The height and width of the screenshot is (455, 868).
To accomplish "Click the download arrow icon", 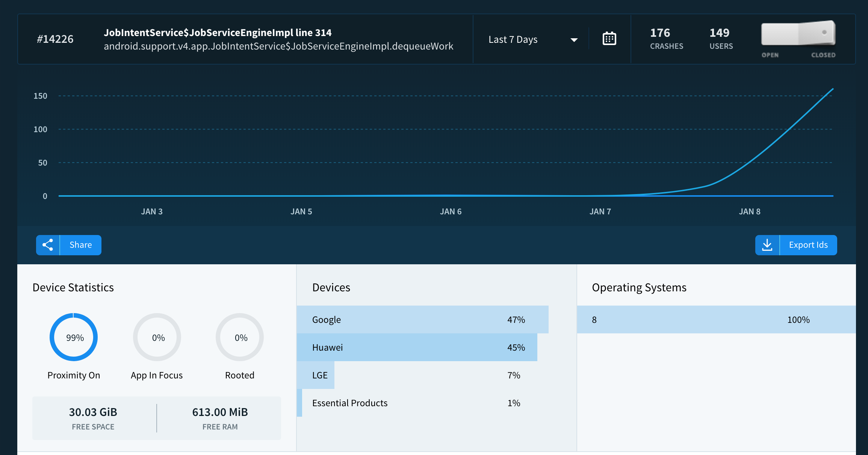I will pos(767,245).
